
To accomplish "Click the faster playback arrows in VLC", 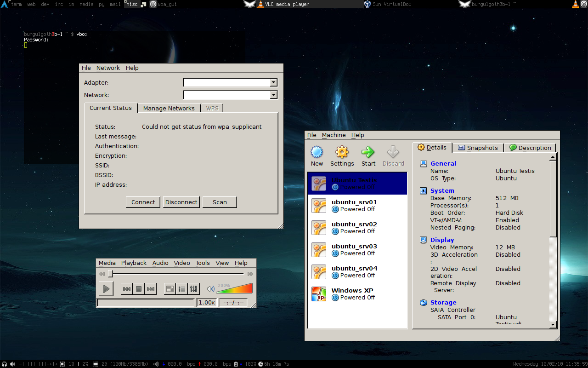I will 250,274.
